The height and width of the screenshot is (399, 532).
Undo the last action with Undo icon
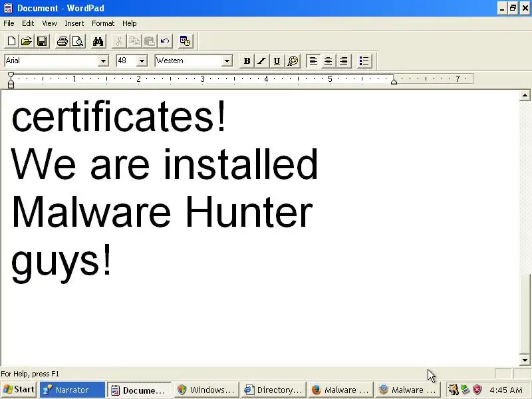click(165, 41)
